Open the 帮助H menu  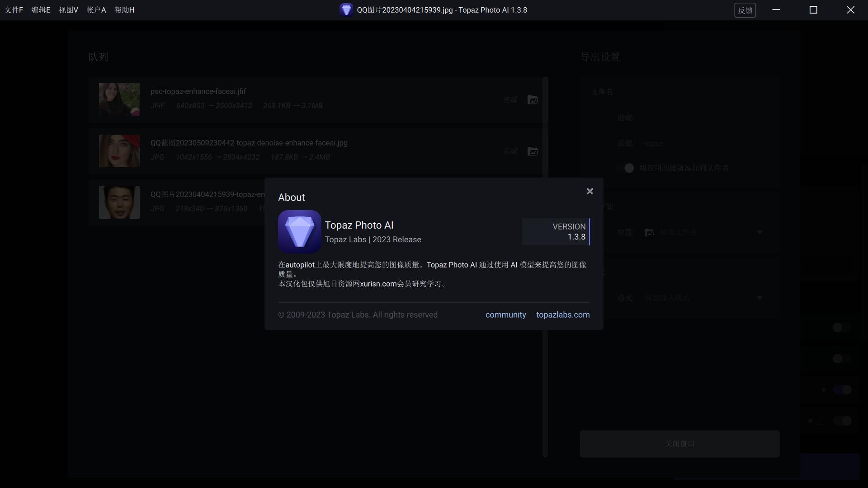pos(125,10)
